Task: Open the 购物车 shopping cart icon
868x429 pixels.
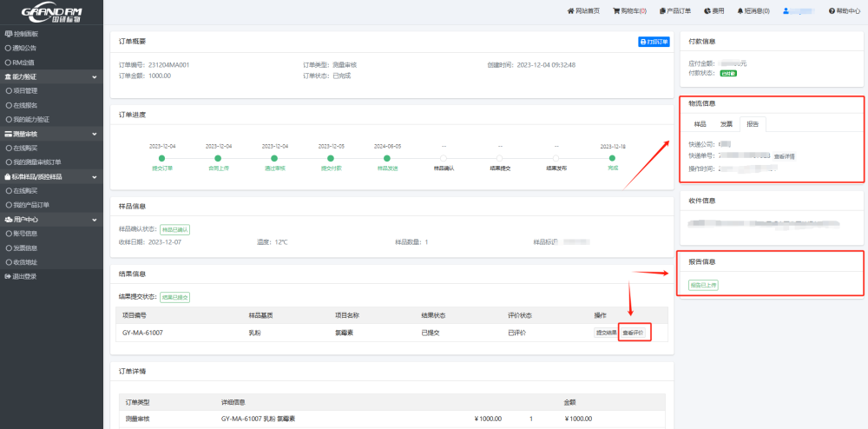Action: 616,11
